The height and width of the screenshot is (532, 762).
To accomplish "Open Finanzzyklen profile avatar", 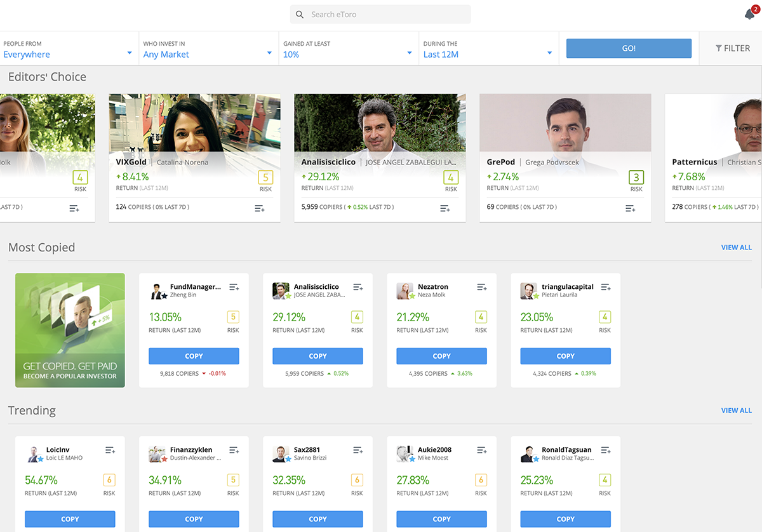I will click(157, 455).
